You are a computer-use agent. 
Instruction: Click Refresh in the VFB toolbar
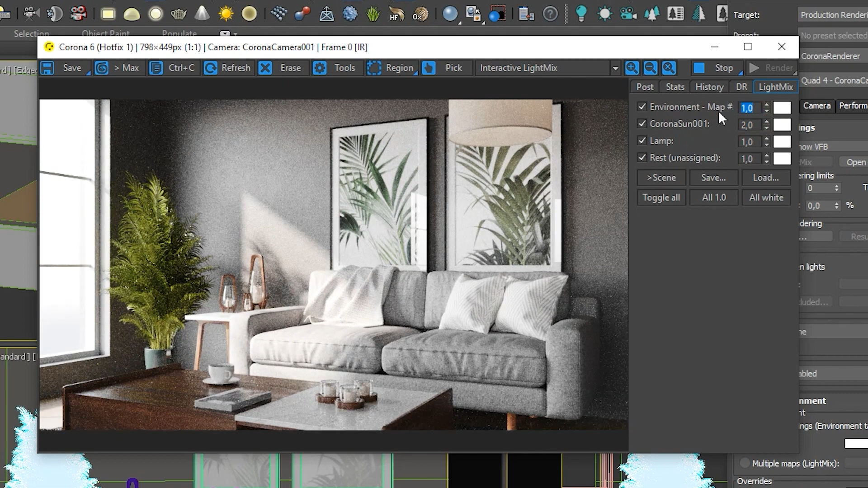[227, 68]
